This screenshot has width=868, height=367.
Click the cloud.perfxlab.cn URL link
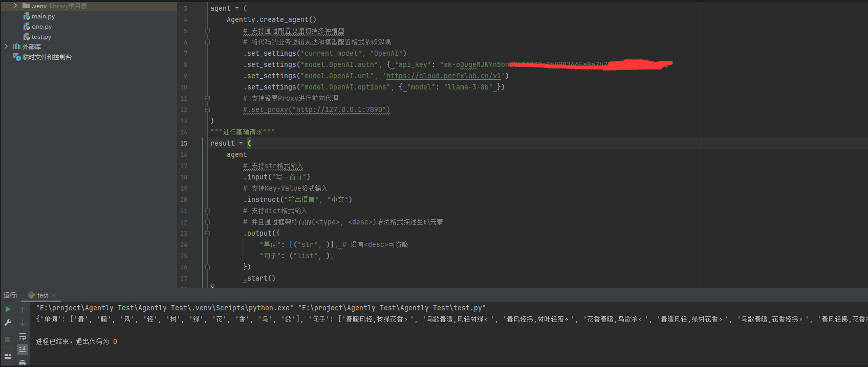443,76
